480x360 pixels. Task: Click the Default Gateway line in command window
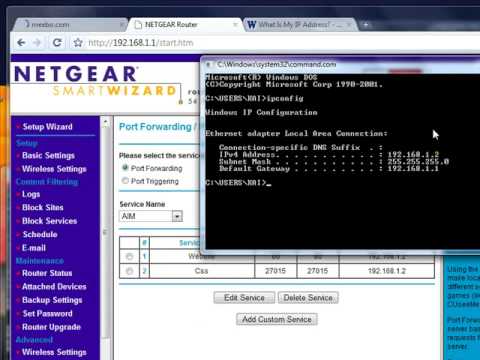point(329,169)
